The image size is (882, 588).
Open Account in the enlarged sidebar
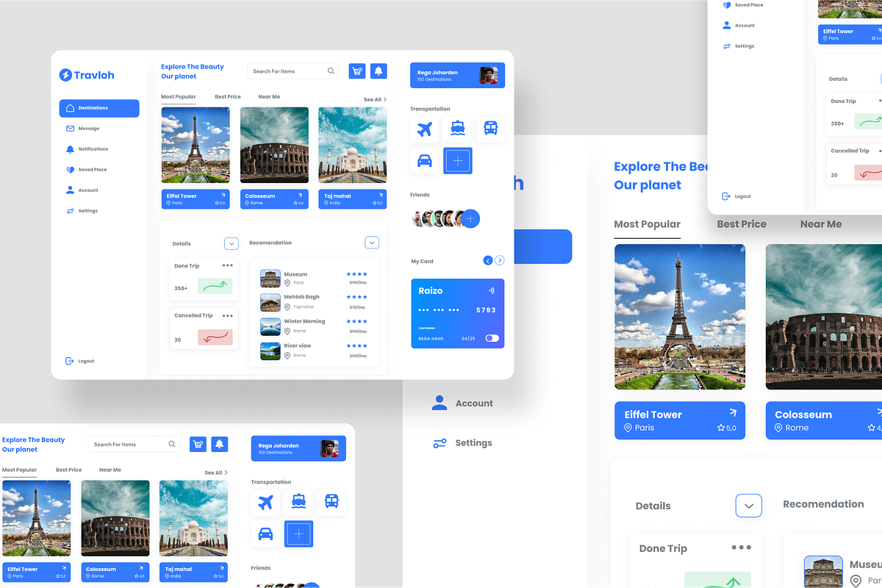463,403
